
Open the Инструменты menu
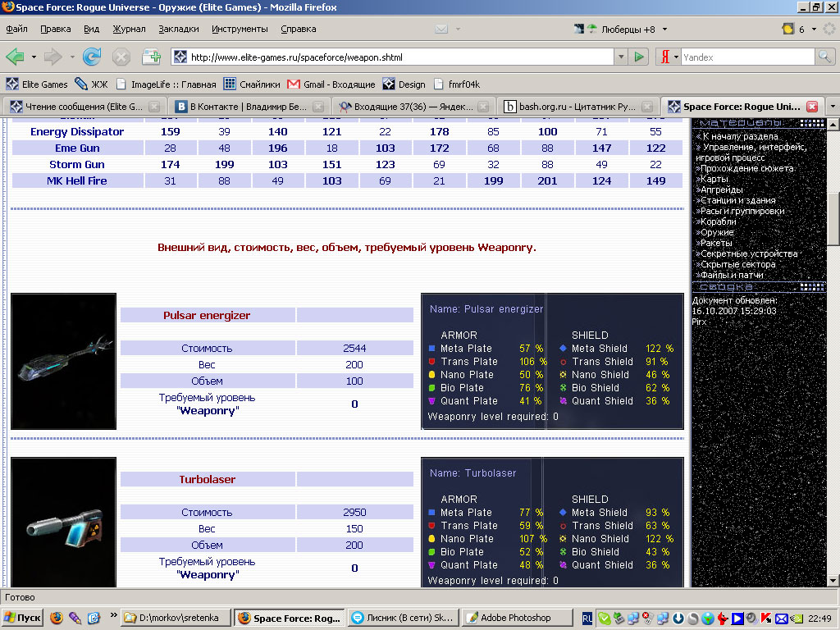[240, 29]
